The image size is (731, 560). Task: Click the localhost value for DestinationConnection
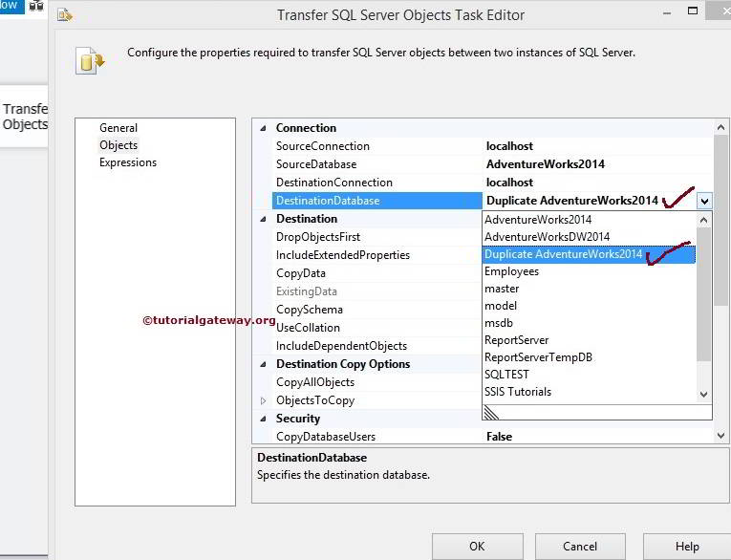pos(509,183)
